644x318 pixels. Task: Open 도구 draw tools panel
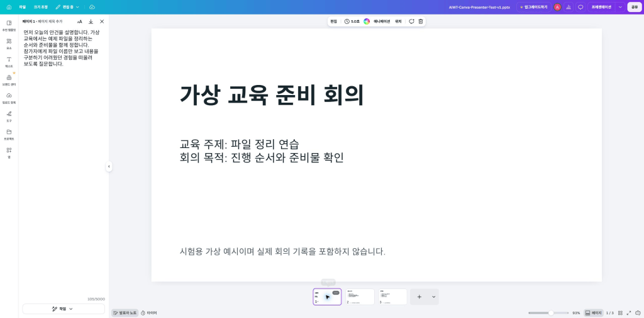tap(9, 116)
